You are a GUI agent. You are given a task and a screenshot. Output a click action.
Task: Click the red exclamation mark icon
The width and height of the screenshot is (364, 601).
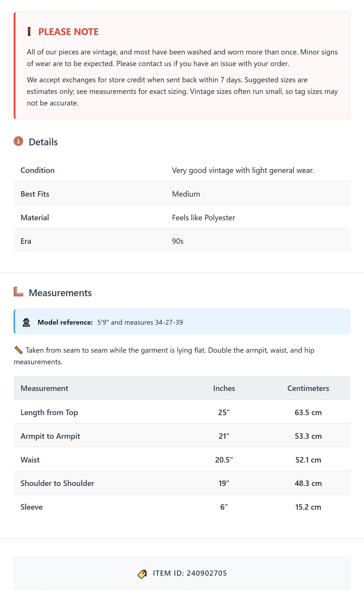click(x=29, y=32)
